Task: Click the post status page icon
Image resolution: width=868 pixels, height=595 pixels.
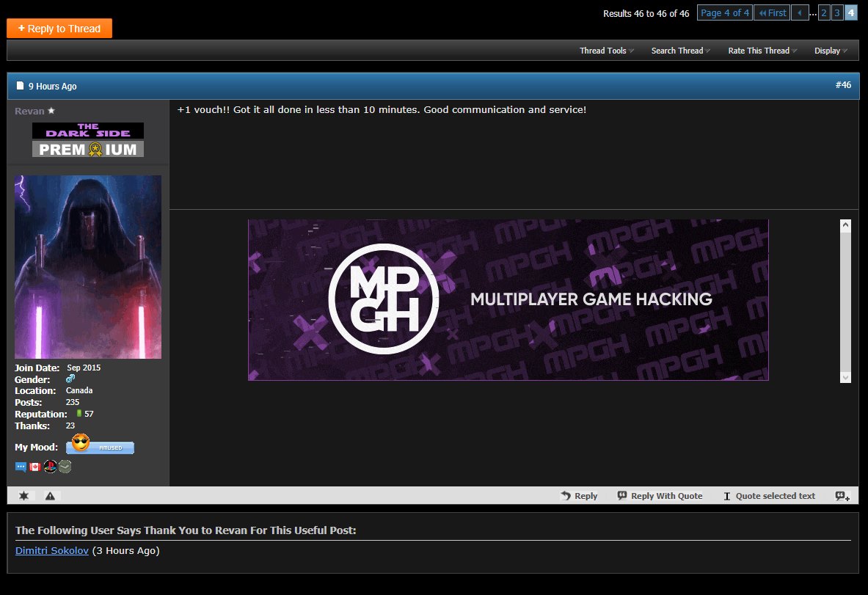Action: tap(20, 86)
